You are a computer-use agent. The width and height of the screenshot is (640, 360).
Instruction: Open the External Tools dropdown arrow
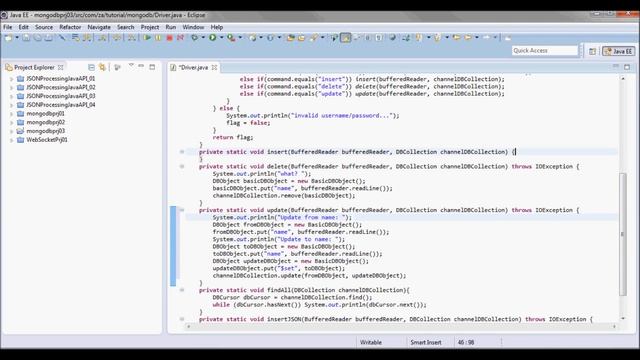click(240, 38)
